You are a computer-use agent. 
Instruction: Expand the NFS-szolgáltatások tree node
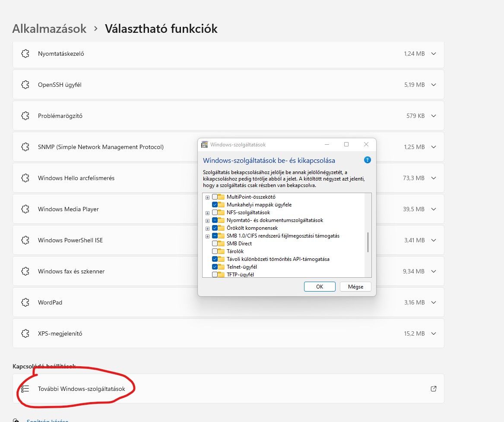[x=207, y=213]
